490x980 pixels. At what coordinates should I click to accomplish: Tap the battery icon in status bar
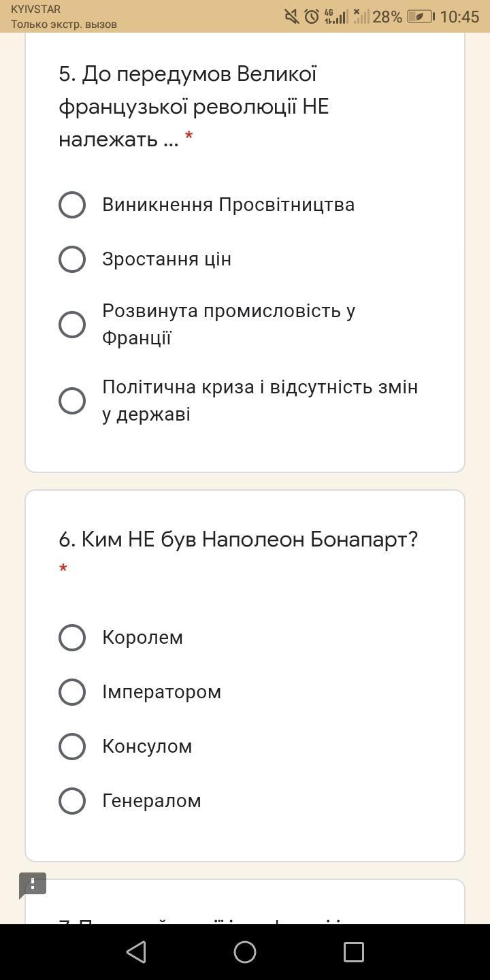pyautogui.click(x=421, y=16)
